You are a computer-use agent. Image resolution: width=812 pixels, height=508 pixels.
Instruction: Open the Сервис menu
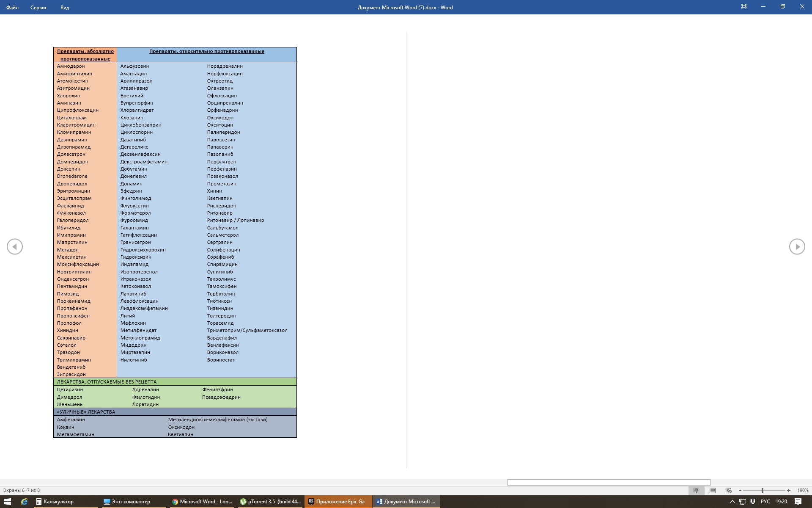(x=38, y=7)
